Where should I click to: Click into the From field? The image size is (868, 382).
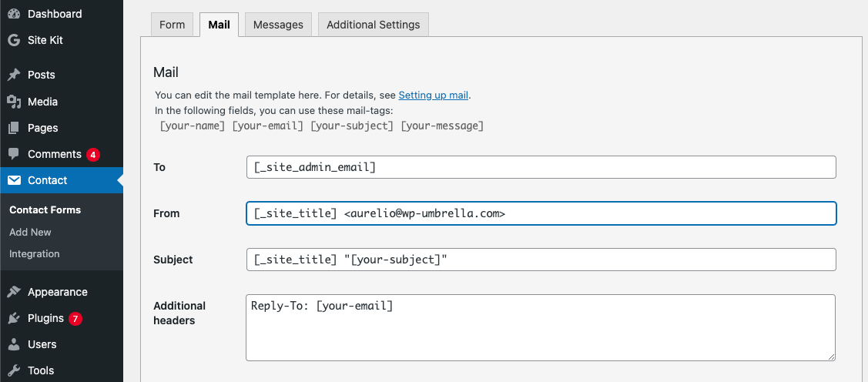tap(541, 213)
